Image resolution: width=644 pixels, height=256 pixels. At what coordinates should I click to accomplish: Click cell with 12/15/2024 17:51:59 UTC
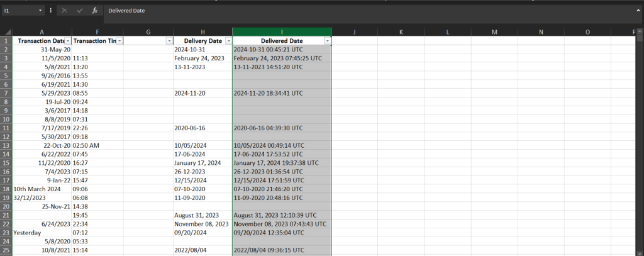282,181
